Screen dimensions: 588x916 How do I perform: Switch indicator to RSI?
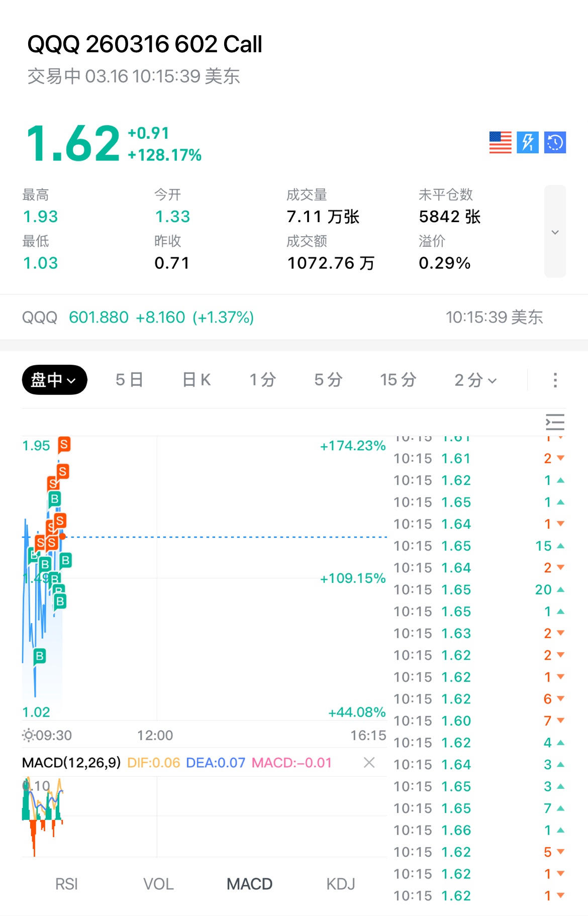tap(66, 884)
